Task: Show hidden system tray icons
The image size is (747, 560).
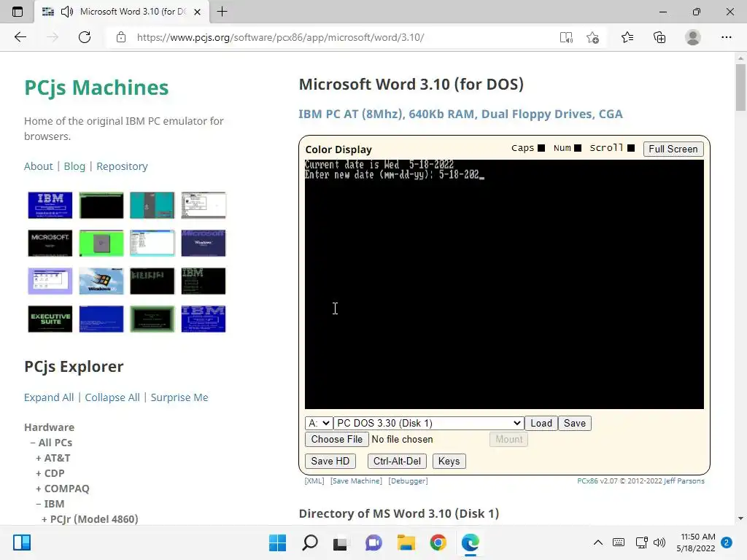Action: pyautogui.click(x=598, y=542)
